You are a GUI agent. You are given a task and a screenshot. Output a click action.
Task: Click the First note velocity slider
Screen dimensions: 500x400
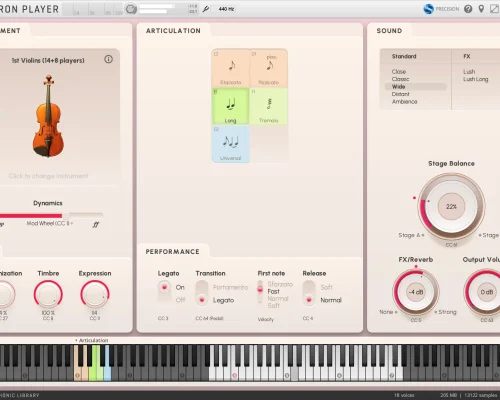[260, 292]
